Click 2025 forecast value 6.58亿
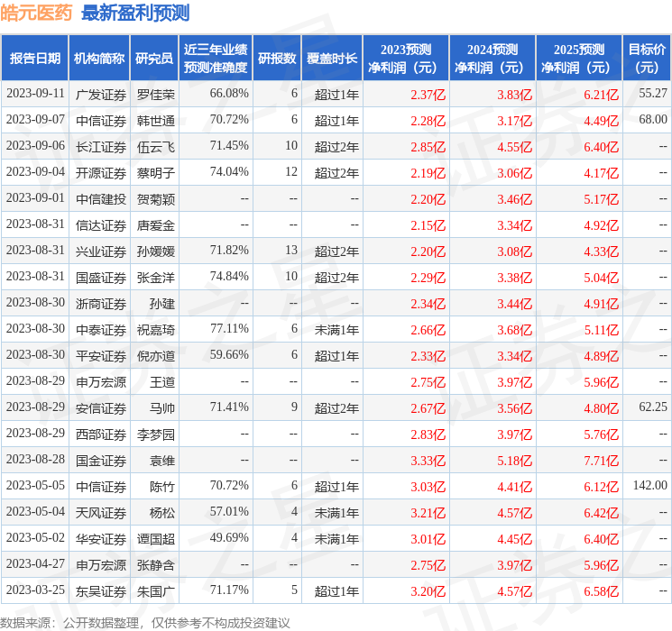This screenshot has height=631, width=672. (x=601, y=591)
